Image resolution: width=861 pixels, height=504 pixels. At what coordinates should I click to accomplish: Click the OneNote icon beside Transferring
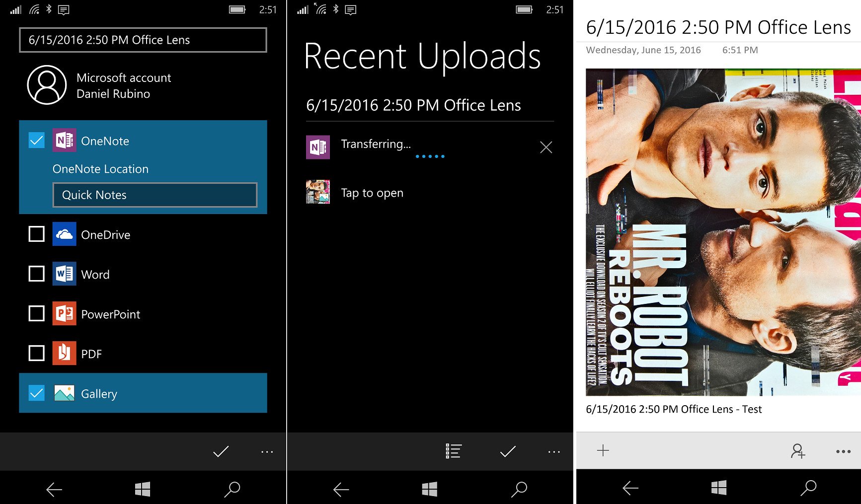tap(318, 147)
